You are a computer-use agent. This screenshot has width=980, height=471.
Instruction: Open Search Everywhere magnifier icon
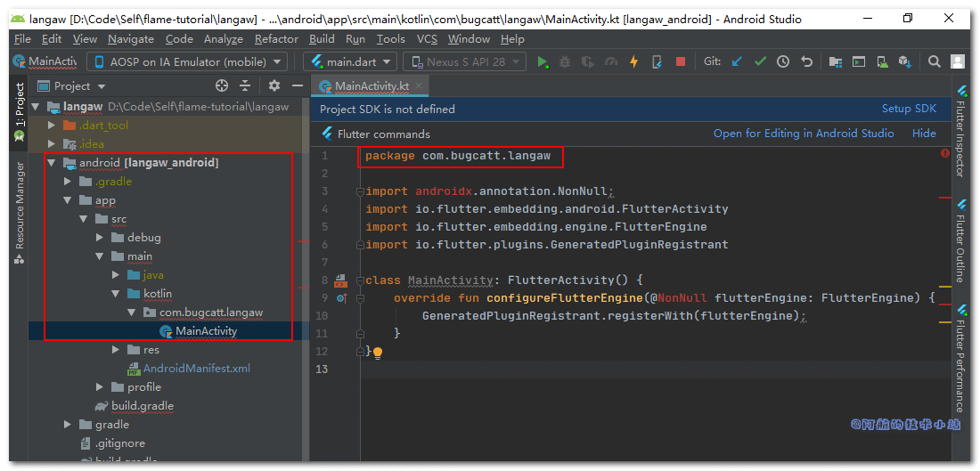pos(934,61)
